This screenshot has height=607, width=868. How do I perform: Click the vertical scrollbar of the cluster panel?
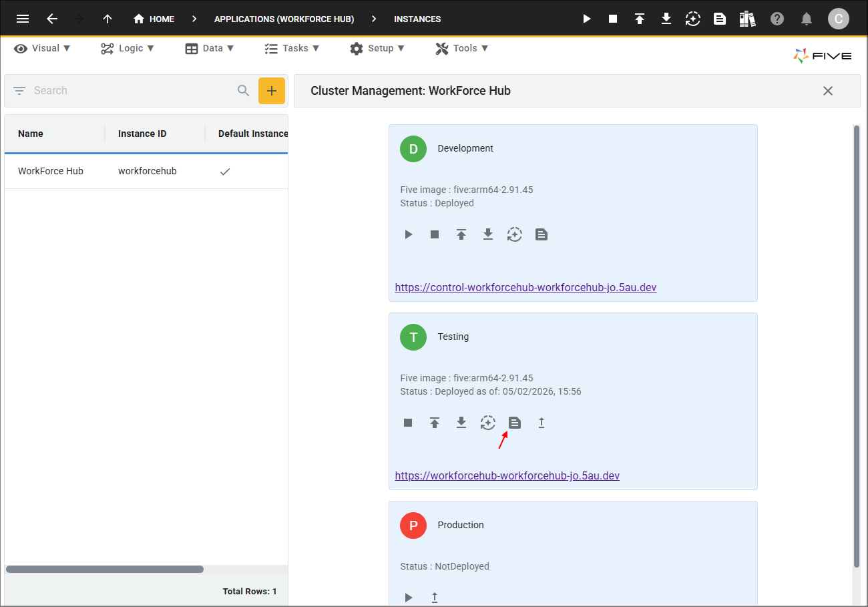[x=857, y=347]
